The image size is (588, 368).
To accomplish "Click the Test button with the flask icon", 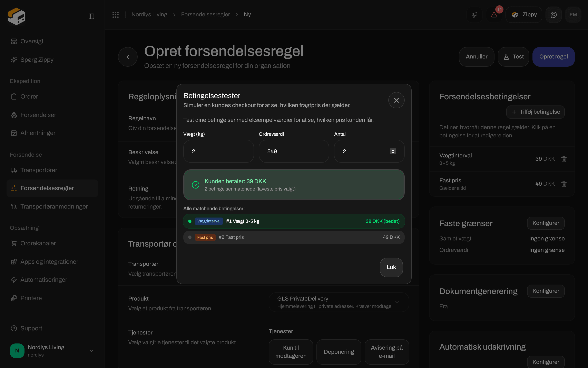I will [x=513, y=57].
